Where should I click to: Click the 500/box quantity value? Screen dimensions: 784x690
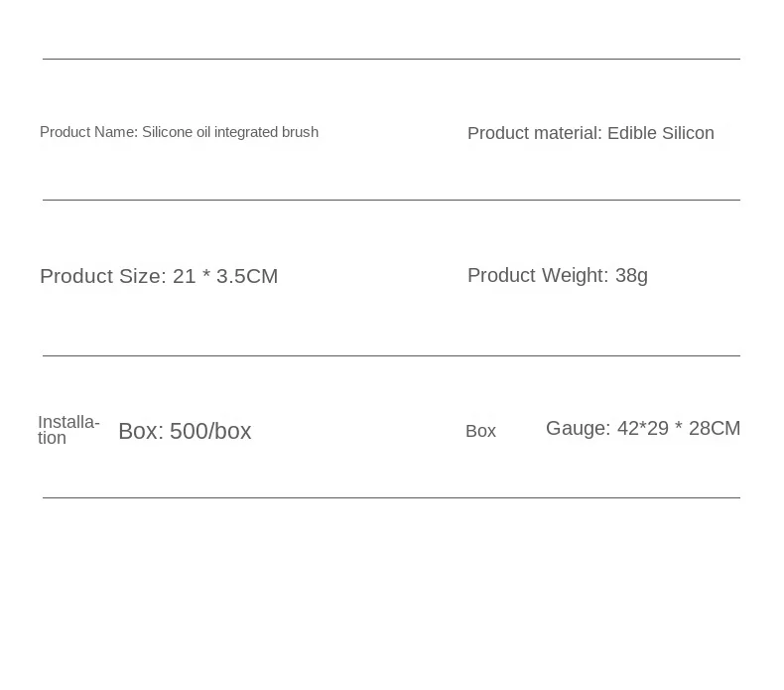coord(210,431)
